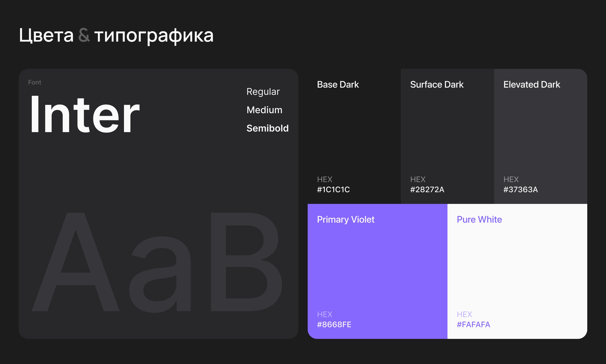The height and width of the screenshot is (364, 606).
Task: Click the Medium font weight label
Action: click(x=264, y=110)
